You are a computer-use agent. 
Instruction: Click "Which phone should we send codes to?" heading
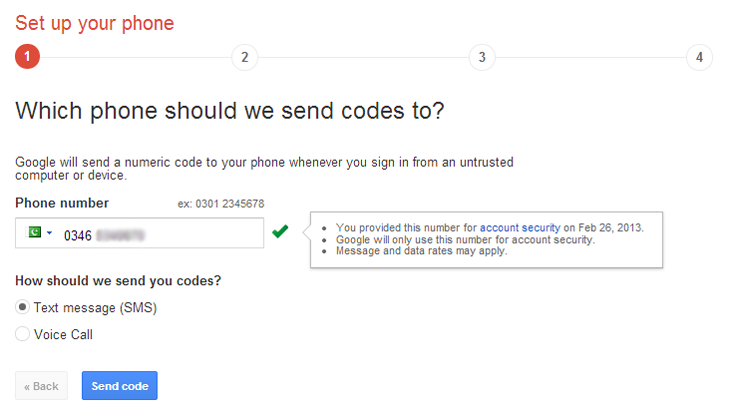click(229, 110)
